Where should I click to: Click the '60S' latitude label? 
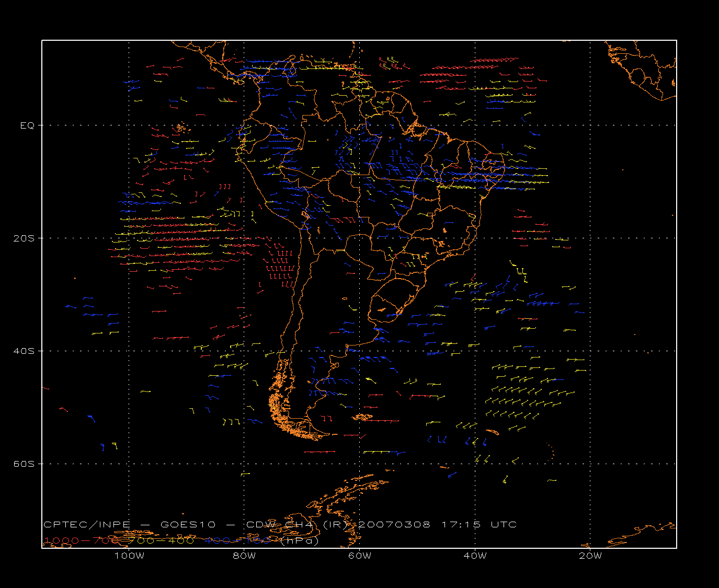tap(24, 464)
